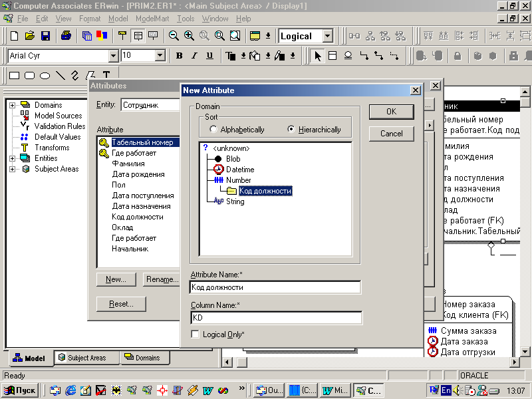
Task: Select the Datetime domain icon
Action: 219,170
